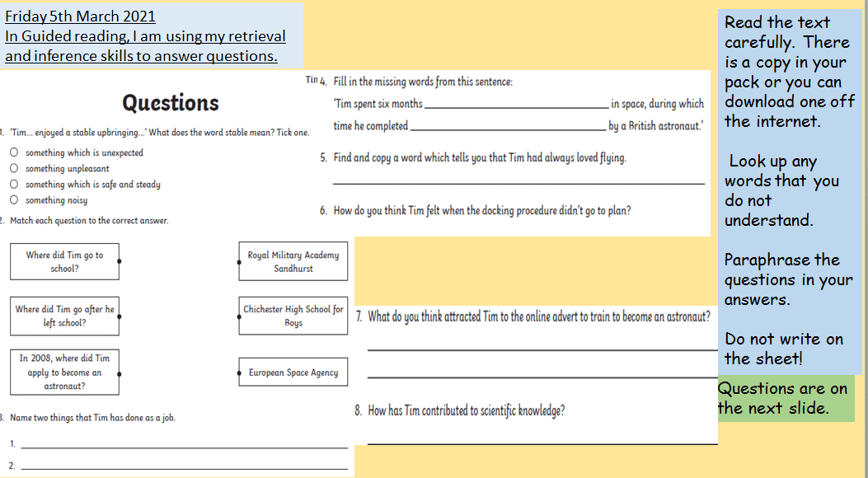868x478 pixels.
Task: Select 'Royal Military Academy Sandhurst' answer box
Action: click(293, 261)
